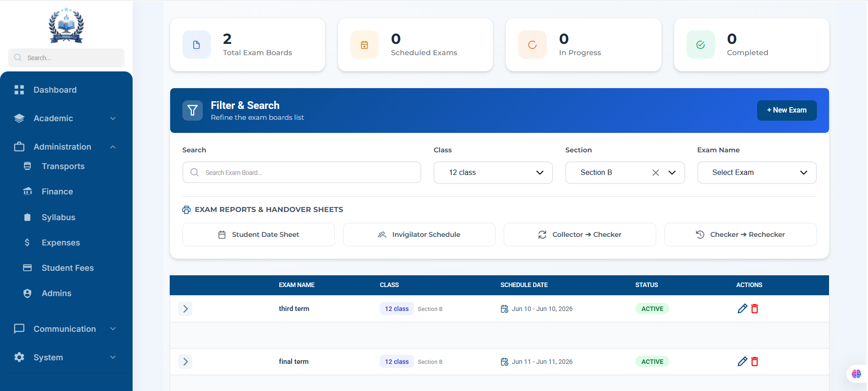
Task: Collapse the Administration menu chevron
Action: pyautogui.click(x=113, y=147)
